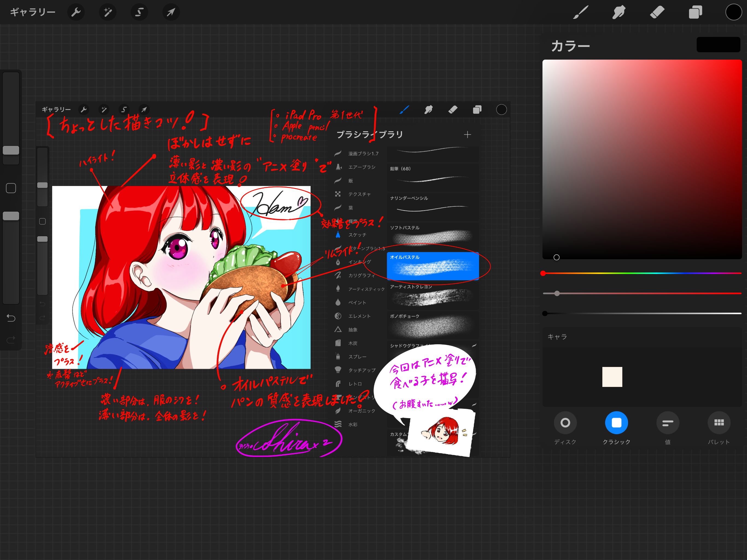Switch to the ディスク color tab

pos(565,428)
